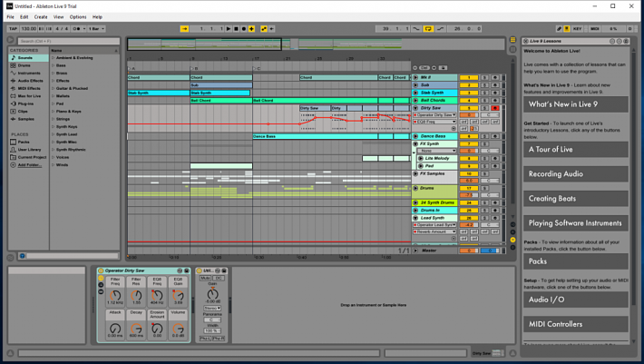Fold the FX Synth group track
Viewport: 644px width, 364px height.
tap(415, 143)
